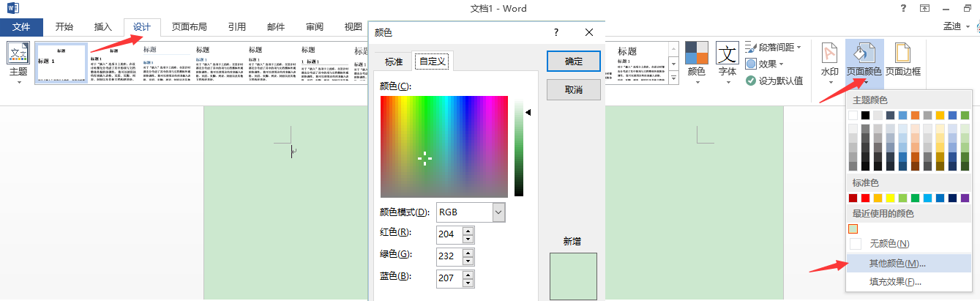
Task: Click the recently used light green swatch
Action: coord(853,228)
